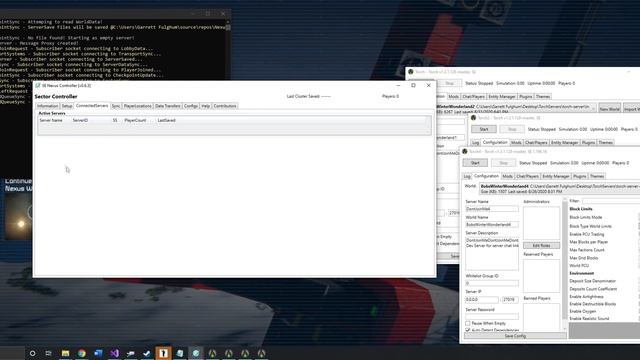Open the Plugins tab in Torch4 window
This screenshot has height=360, width=640.
click(579, 176)
